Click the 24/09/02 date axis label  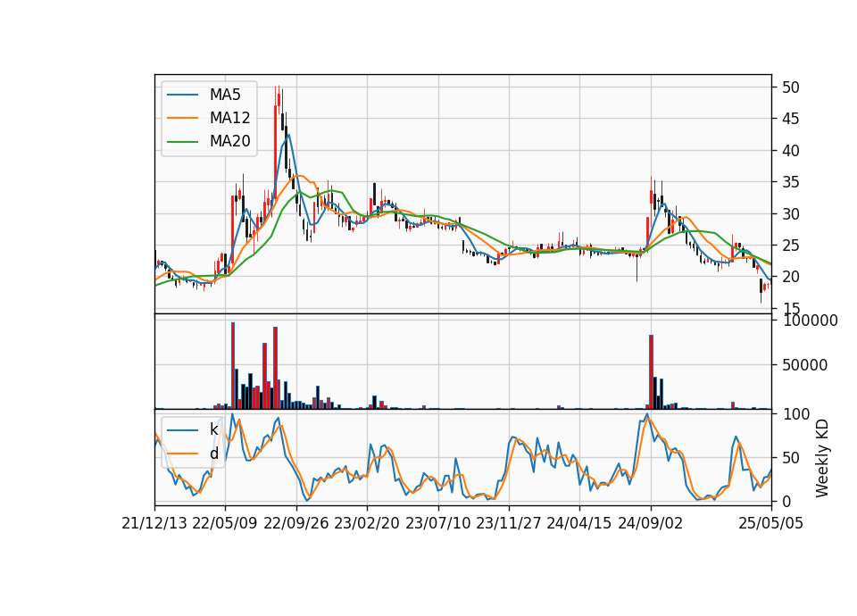coord(651,523)
